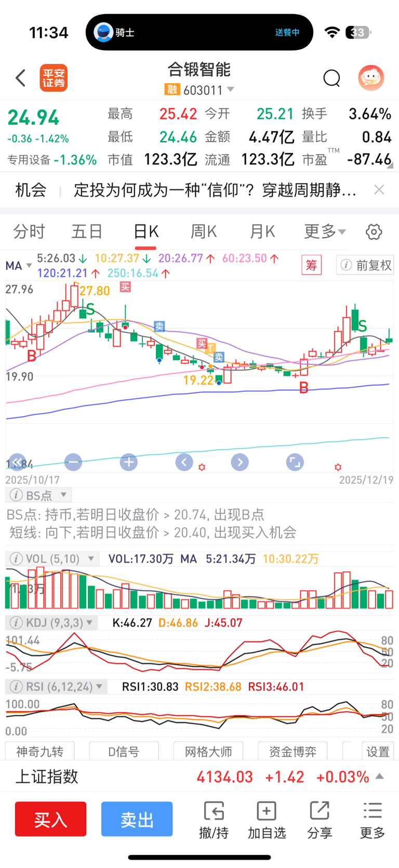
Task: Open VOL indicator info icon
Action: [x=16, y=559]
